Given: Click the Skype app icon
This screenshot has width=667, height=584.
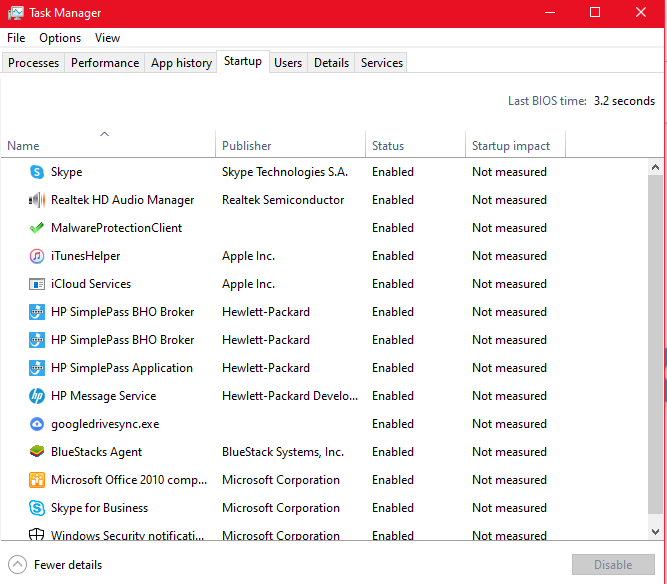Looking at the screenshot, I should point(37,172).
